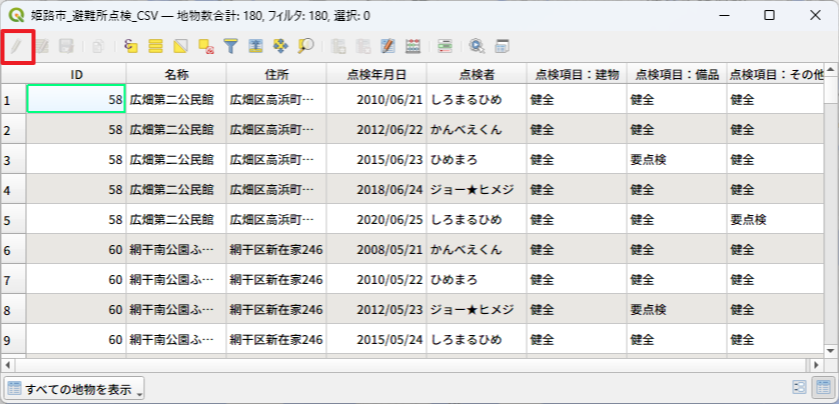Screen dimensions: 839x404
Task: Click the ID cell in row 1
Action: pyautogui.click(x=76, y=100)
